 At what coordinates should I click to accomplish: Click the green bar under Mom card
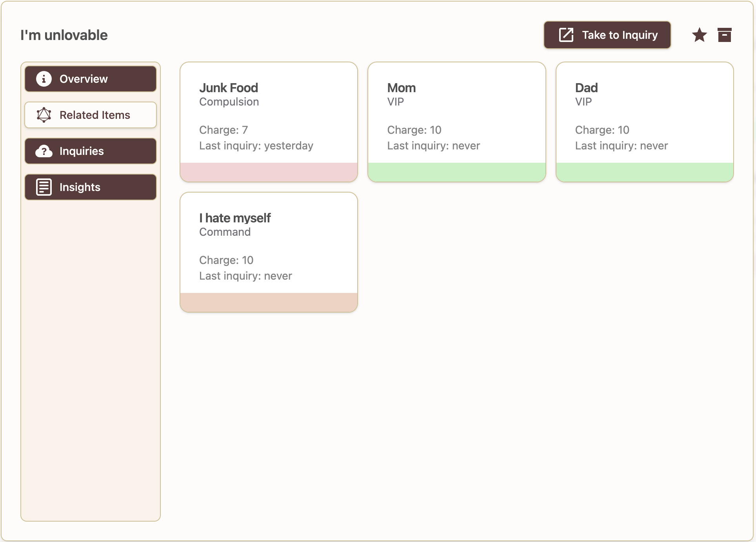click(456, 172)
